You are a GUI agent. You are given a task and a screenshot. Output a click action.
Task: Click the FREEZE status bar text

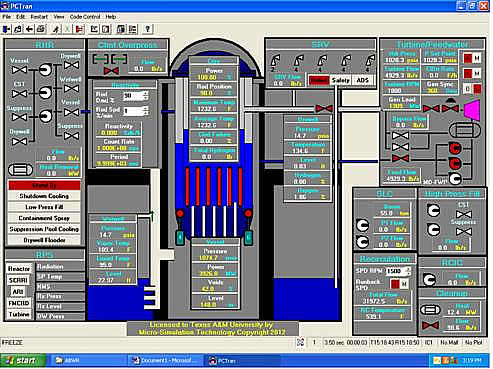[12, 342]
